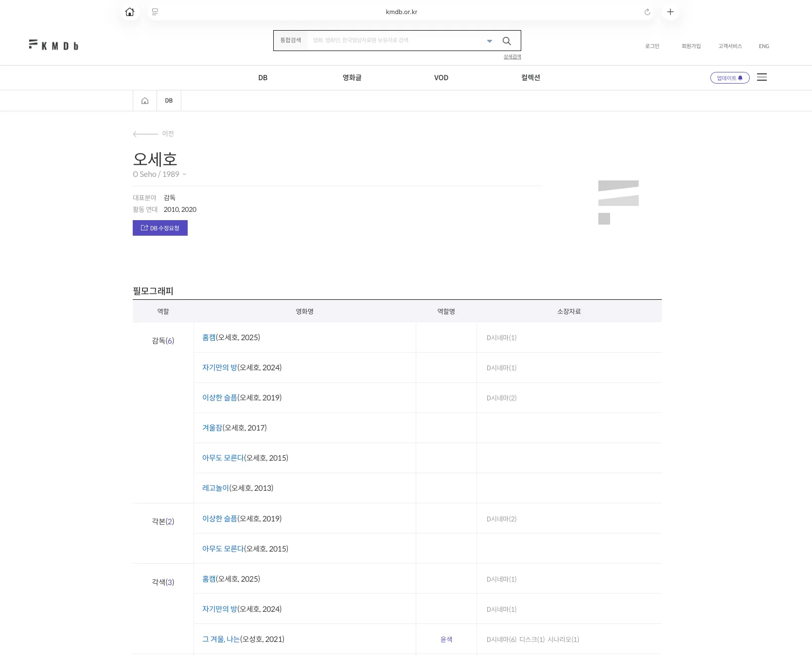The image size is (812, 657).
Task: Select the 컬렉션 menu item
Action: click(530, 78)
